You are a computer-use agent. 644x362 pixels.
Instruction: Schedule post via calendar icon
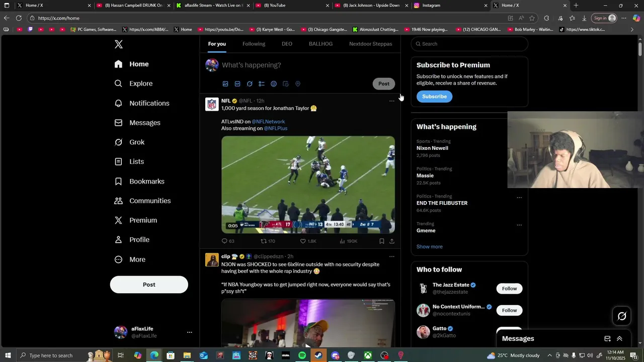286,84
